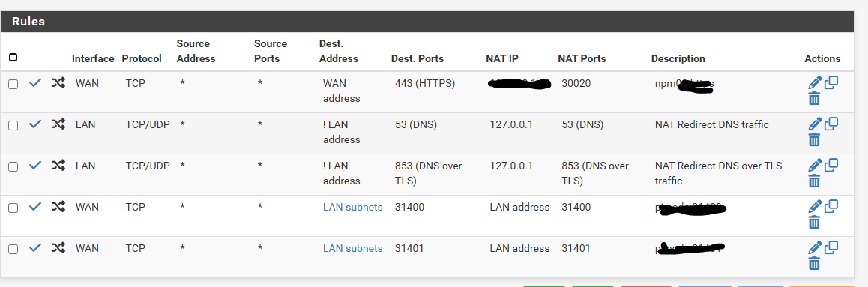Open LAN subnets link in 31400 row
This screenshot has width=868, height=287.
click(x=352, y=208)
